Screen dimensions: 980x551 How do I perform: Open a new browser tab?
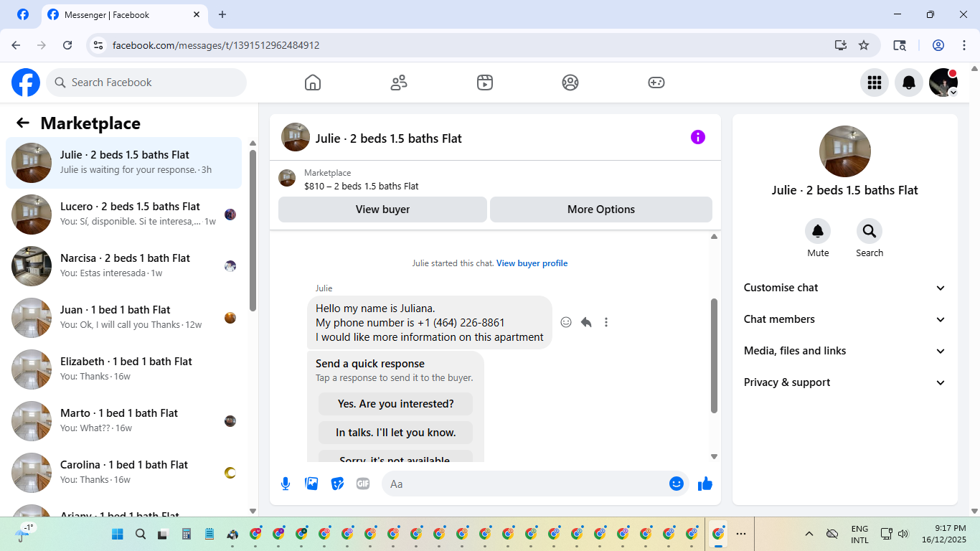point(222,14)
